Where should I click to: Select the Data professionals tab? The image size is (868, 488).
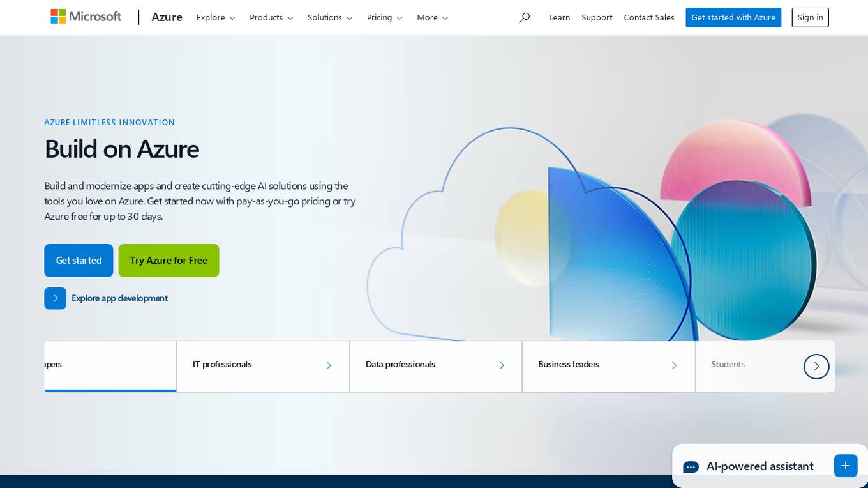[436, 366]
